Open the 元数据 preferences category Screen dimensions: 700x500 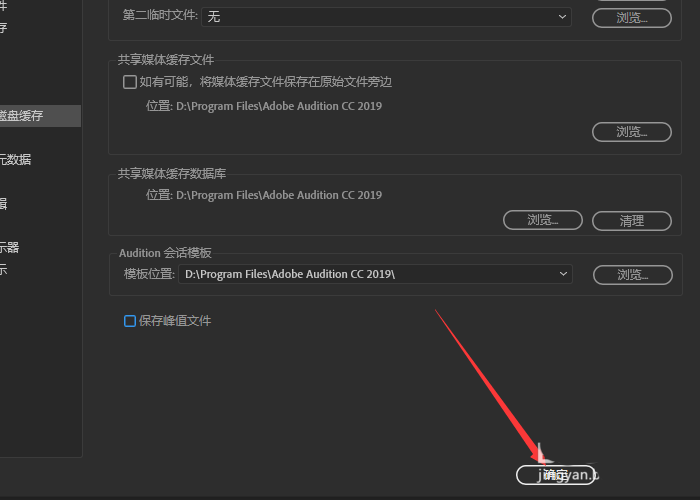coord(16,160)
